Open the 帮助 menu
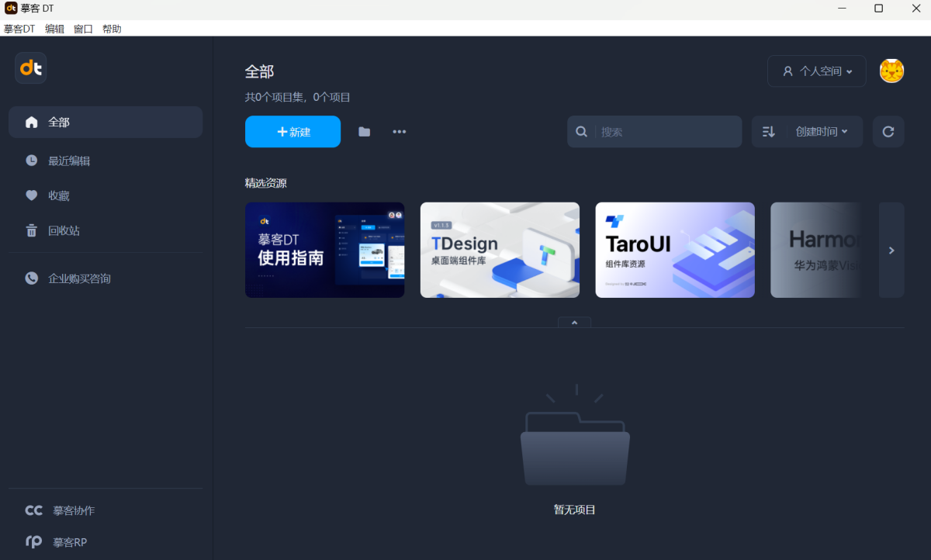Image resolution: width=931 pixels, height=560 pixels. (111, 29)
